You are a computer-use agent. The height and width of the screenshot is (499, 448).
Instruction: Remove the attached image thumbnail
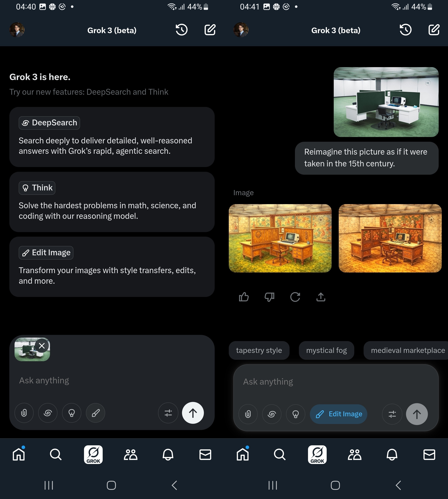tap(42, 345)
